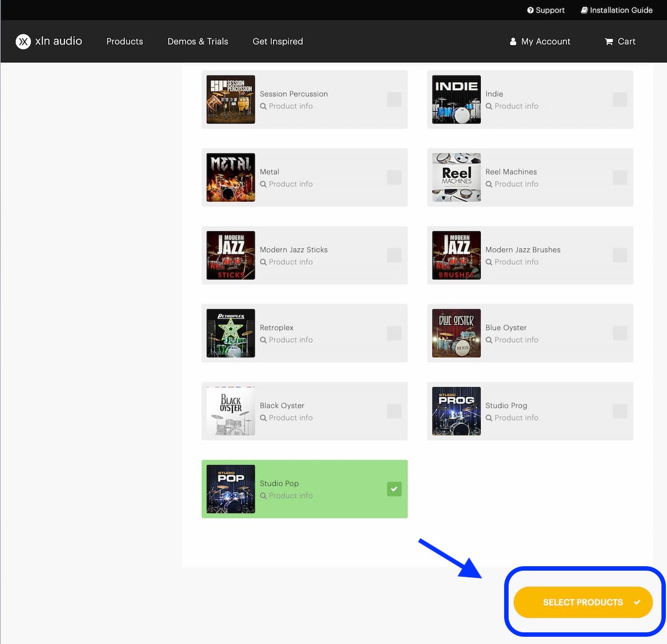This screenshot has width=667, height=644.
Task: Check the Retroplex checkbox
Action: [x=394, y=333]
